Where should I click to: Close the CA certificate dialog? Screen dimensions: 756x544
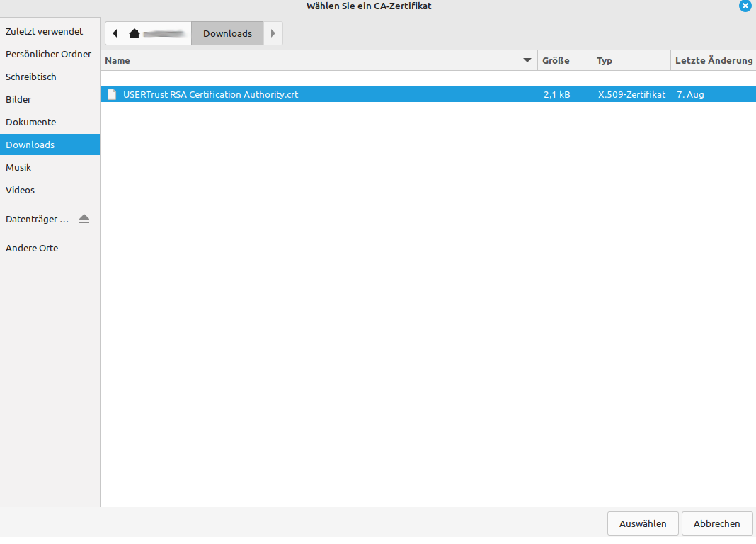(x=745, y=6)
